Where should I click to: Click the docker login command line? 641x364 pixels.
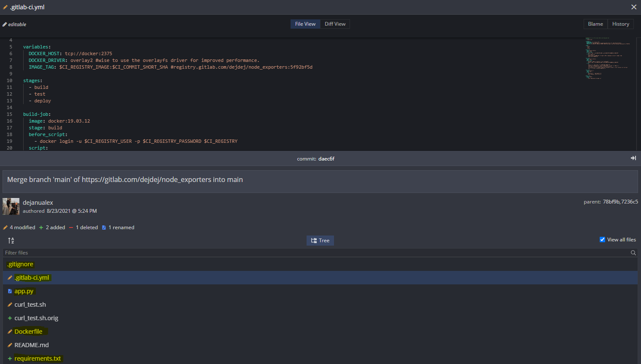pos(136,141)
